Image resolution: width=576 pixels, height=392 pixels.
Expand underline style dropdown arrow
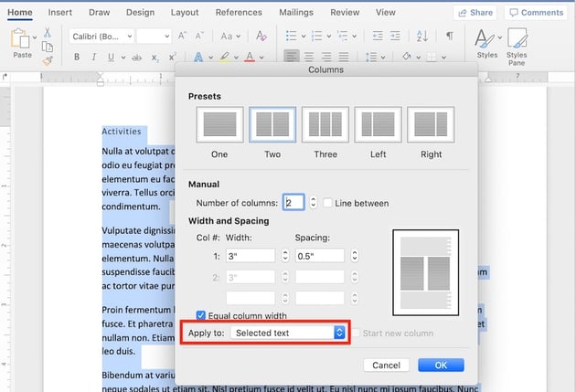[123, 58]
